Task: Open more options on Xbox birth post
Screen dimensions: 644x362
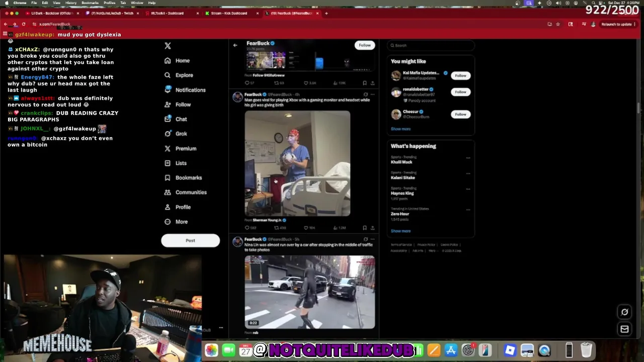Action: 372,95
